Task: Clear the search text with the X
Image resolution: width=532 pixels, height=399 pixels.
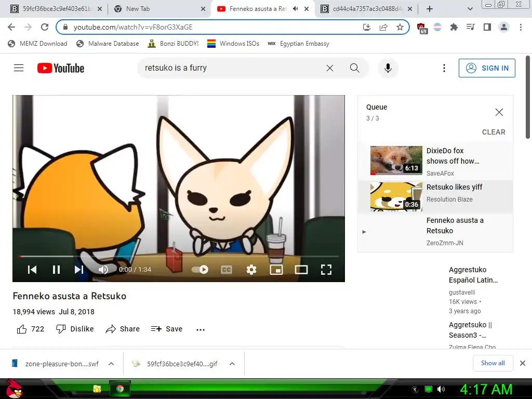Action: (x=330, y=68)
